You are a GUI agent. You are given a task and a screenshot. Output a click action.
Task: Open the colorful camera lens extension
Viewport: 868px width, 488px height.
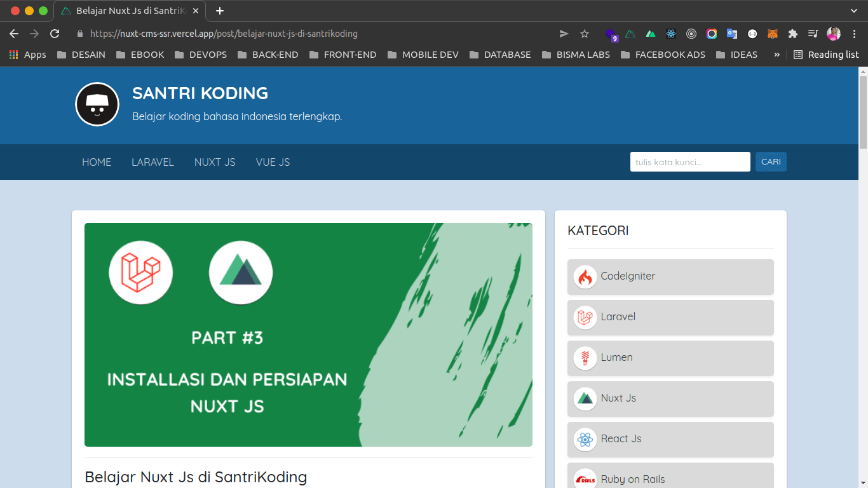coord(712,34)
